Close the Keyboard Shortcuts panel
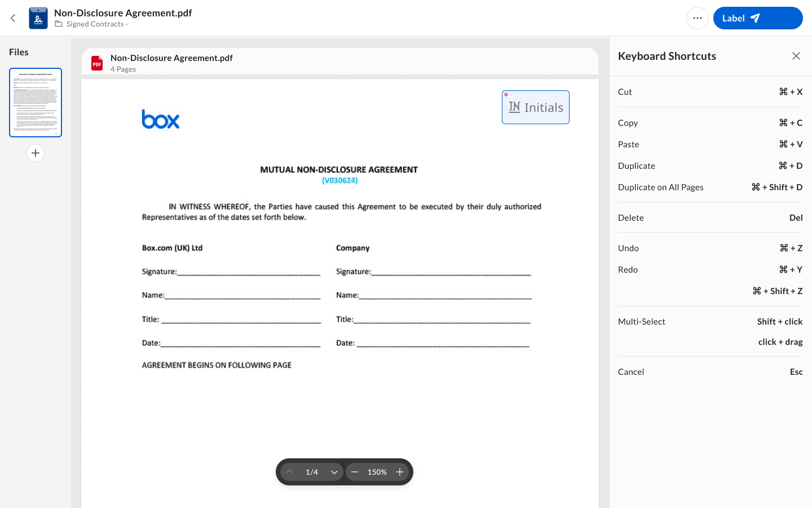 (796, 56)
